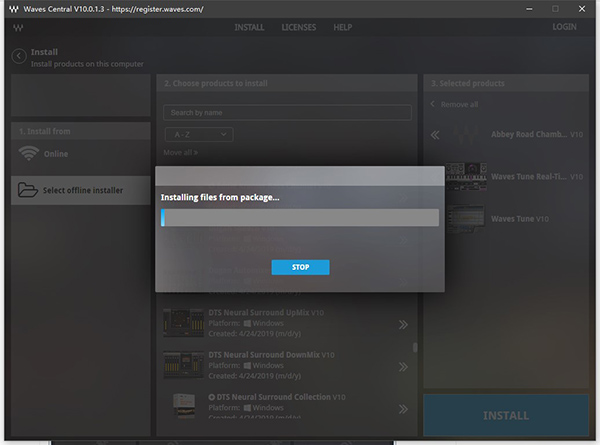Viewport: 600px width, 445px height.
Task: Add DTS Neural Surround UpMix with double arrow
Action: 403,325
